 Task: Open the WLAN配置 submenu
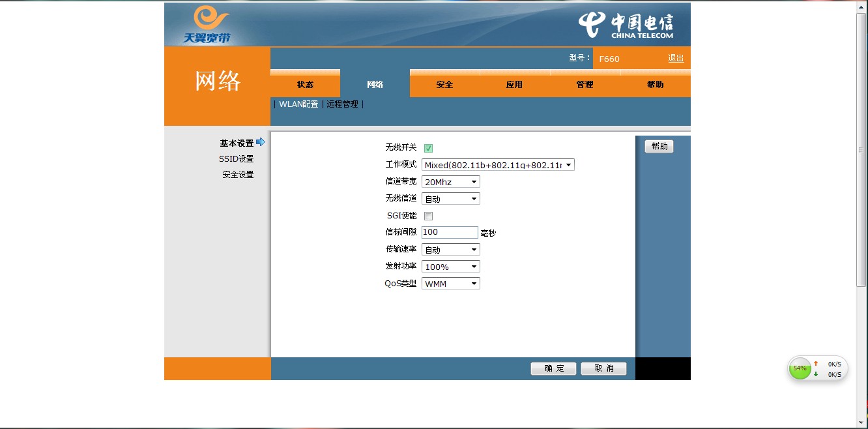tap(298, 104)
